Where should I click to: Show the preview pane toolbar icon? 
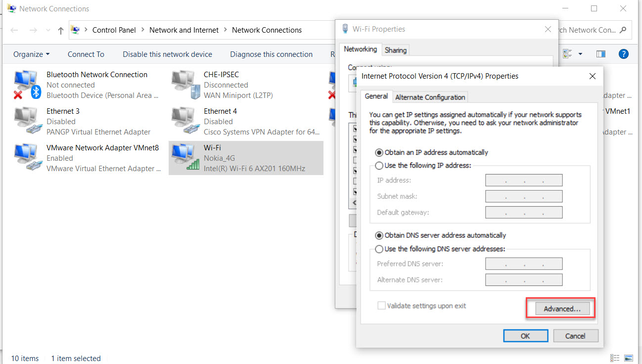pos(600,54)
